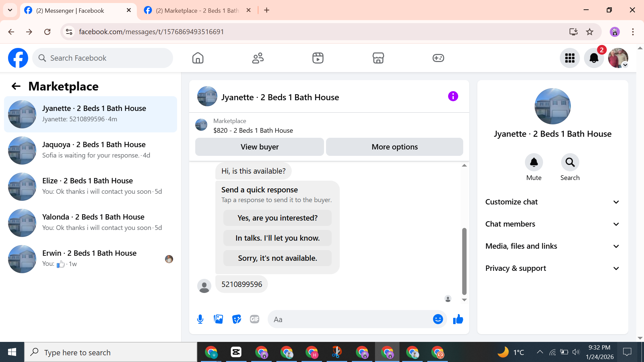Open Facebook apps grid menu
644x362 pixels.
tap(570, 58)
